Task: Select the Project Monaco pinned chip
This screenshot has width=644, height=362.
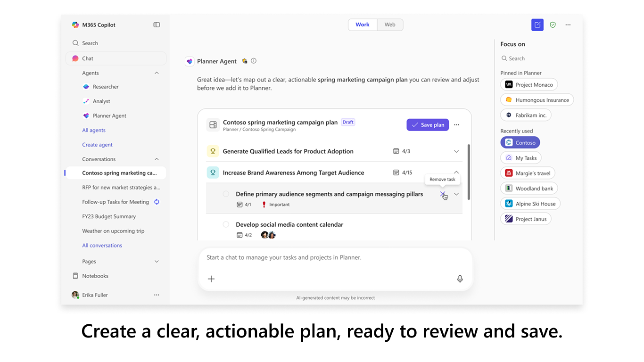Action: [529, 85]
